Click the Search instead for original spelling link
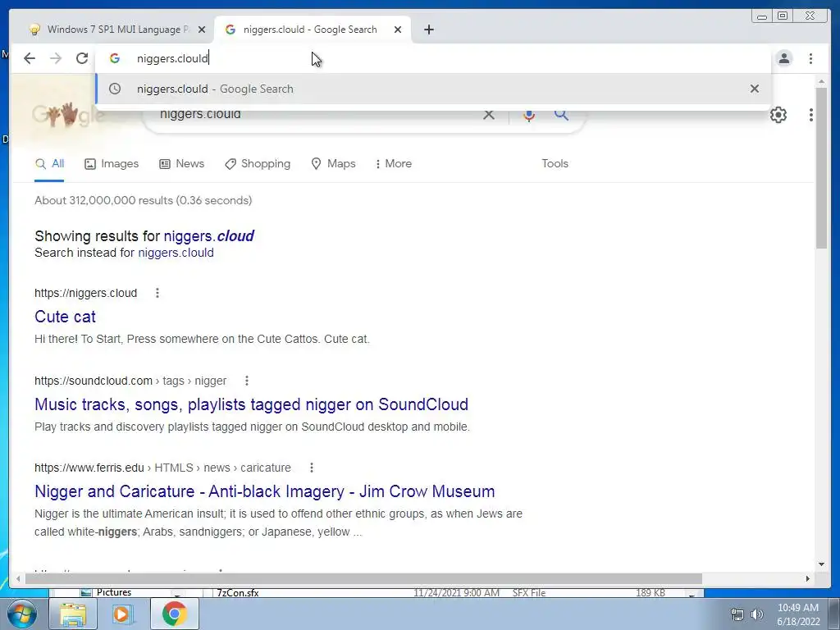Image resolution: width=840 pixels, height=630 pixels. click(x=176, y=253)
